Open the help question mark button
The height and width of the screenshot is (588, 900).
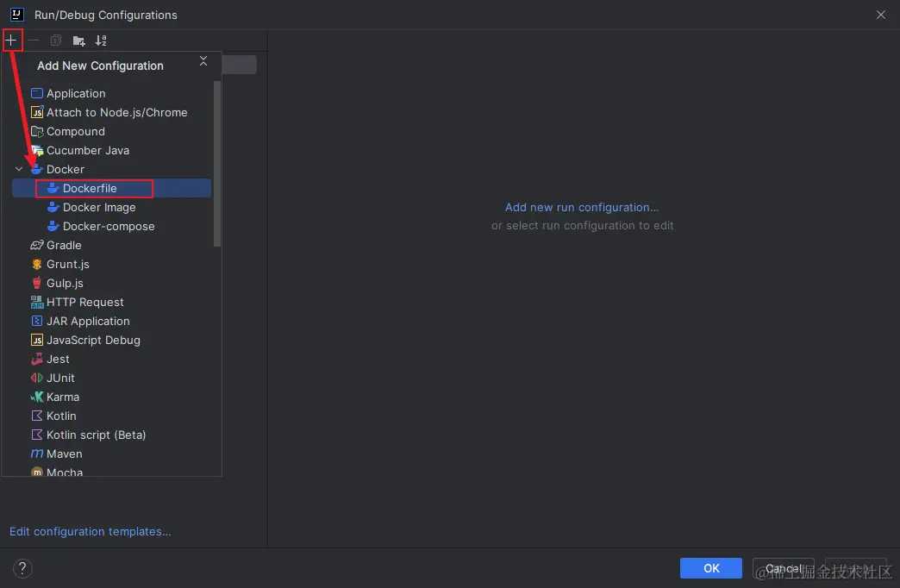pyautogui.click(x=22, y=568)
